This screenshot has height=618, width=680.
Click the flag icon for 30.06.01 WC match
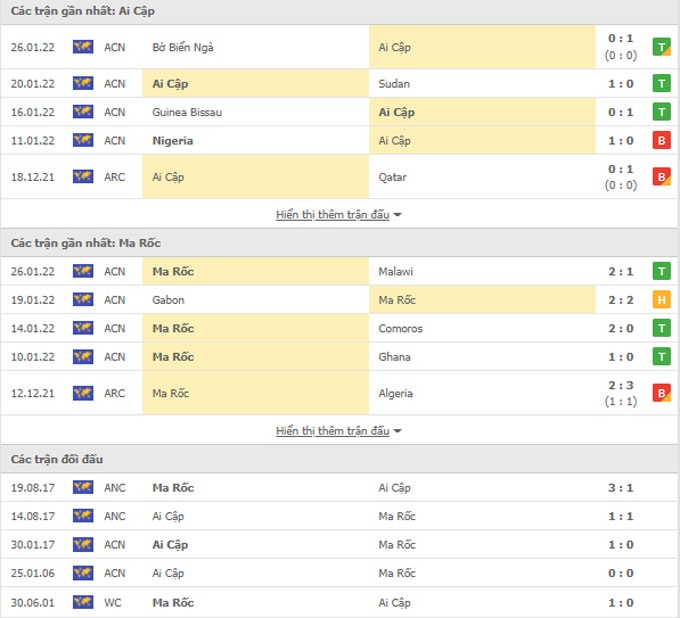coord(83,602)
